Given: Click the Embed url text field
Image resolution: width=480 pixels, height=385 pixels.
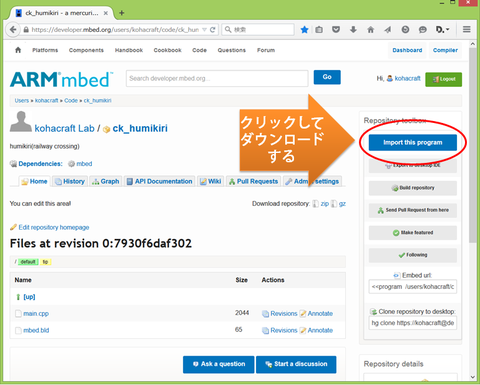Looking at the screenshot, I should coord(413,287).
